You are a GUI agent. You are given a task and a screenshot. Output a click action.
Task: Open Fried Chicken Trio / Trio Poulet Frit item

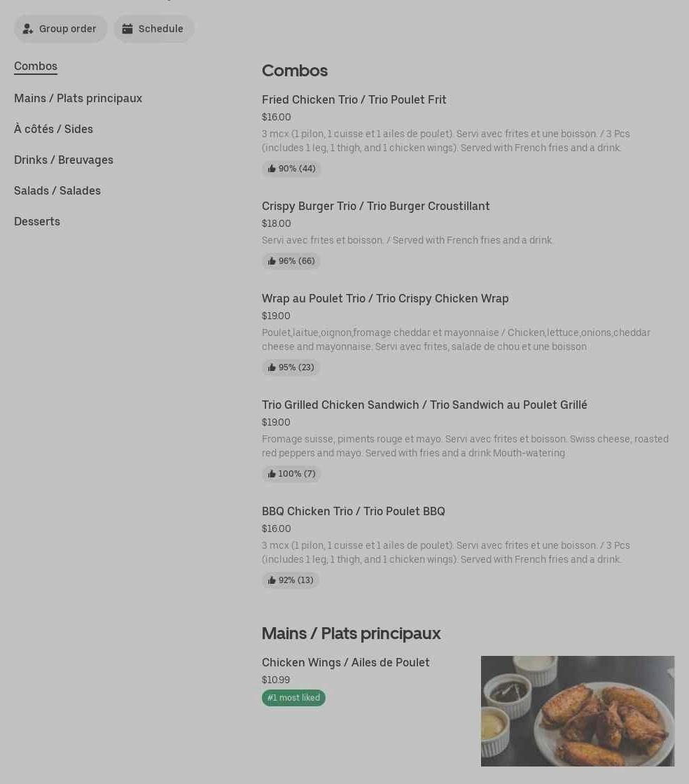(x=354, y=99)
